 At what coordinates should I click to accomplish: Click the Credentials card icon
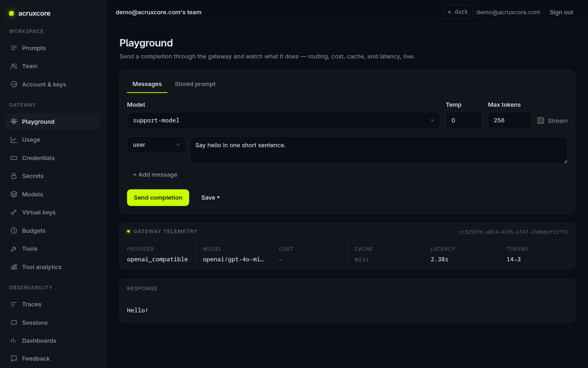(x=14, y=158)
